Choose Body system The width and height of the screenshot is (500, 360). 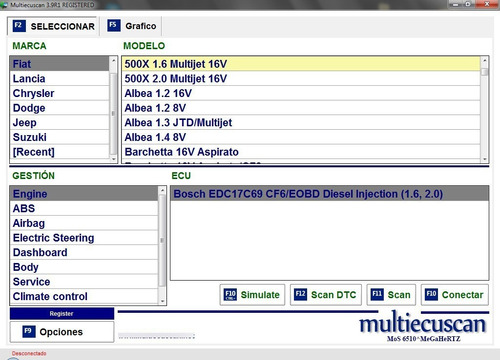tap(84, 267)
